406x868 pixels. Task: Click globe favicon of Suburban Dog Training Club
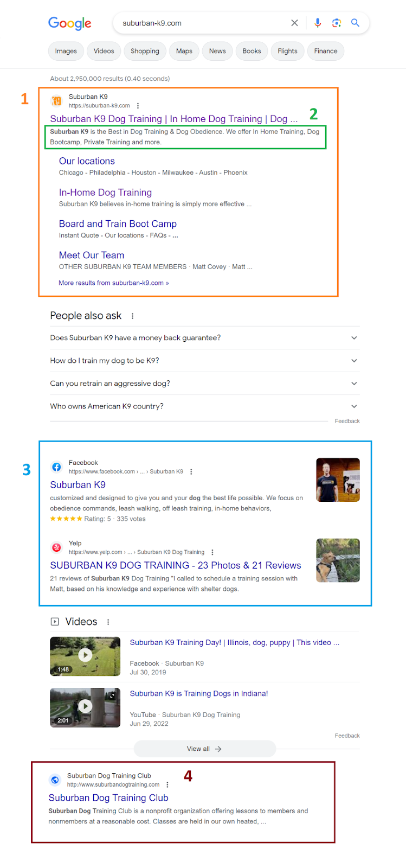coord(55,780)
